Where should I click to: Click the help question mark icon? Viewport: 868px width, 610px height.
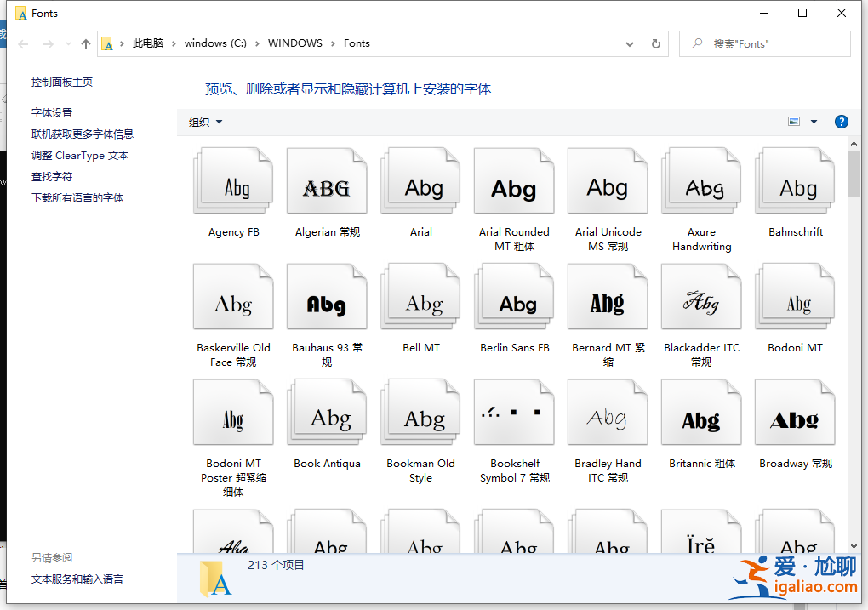pyautogui.click(x=841, y=122)
